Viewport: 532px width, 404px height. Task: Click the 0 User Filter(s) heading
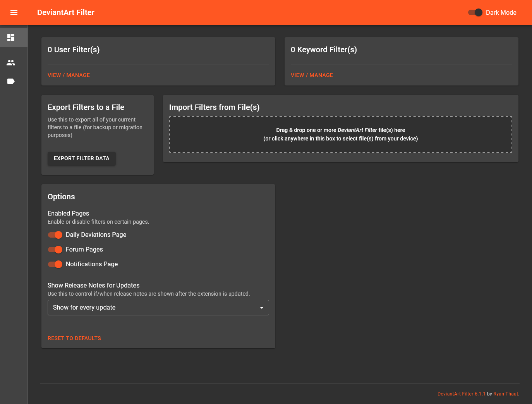[74, 50]
